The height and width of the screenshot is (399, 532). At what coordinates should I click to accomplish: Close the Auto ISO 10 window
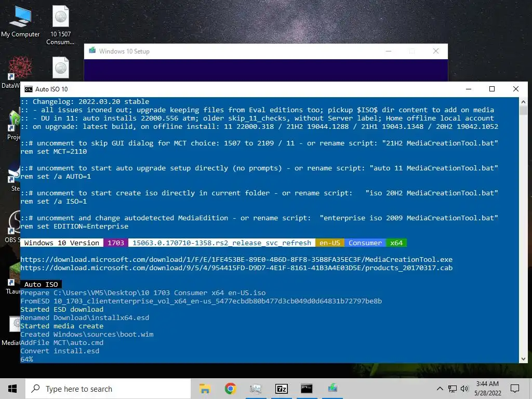coord(516,89)
